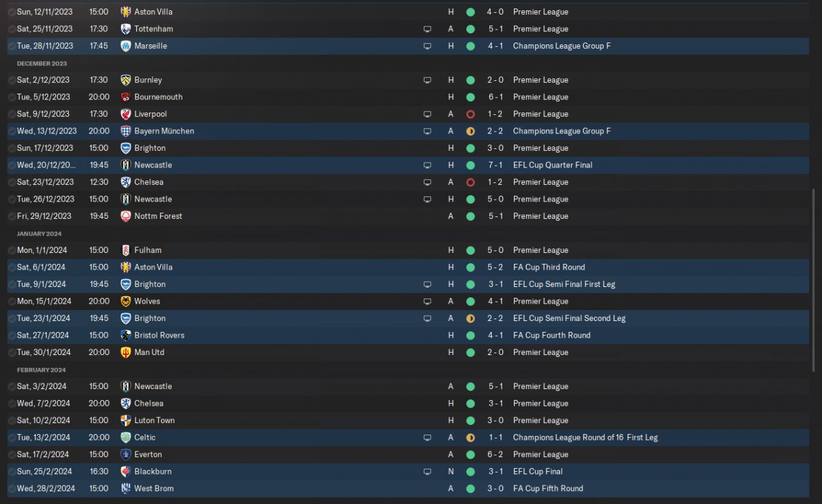The width and height of the screenshot is (822, 504).
Task: Open the 7 - 1 Newcastle result
Action: tap(495, 165)
